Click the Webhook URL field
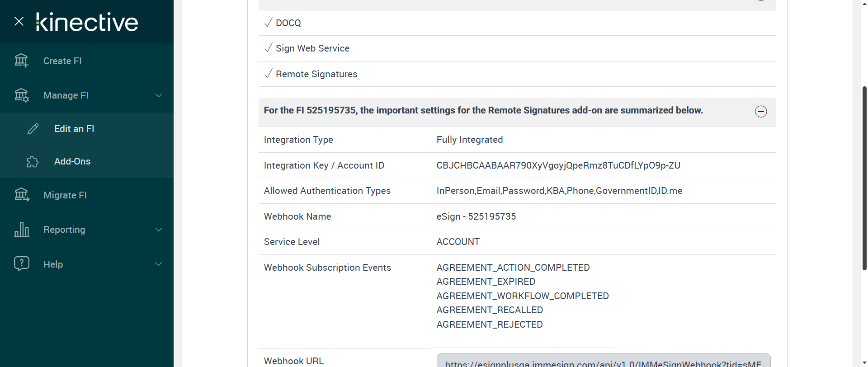 [x=603, y=362]
